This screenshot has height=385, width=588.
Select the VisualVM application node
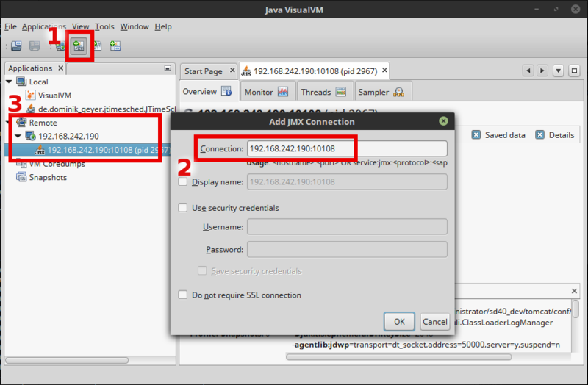click(x=54, y=96)
